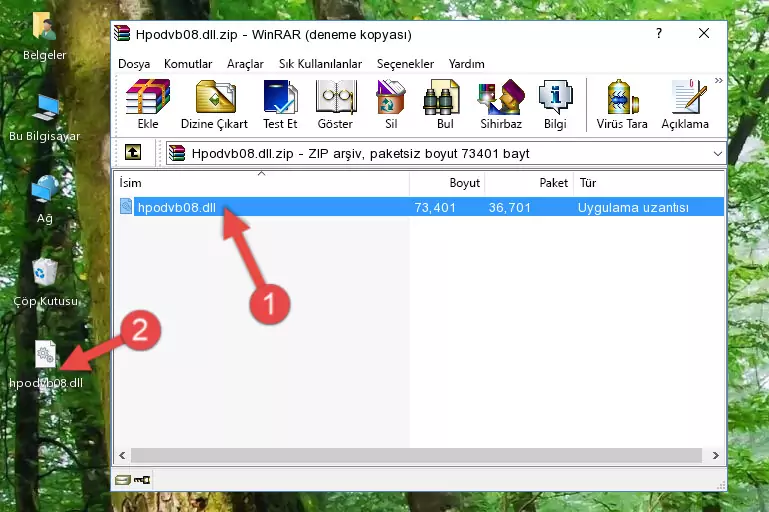Open the Göster (View) tool
The width and height of the screenshot is (769, 512).
click(335, 104)
